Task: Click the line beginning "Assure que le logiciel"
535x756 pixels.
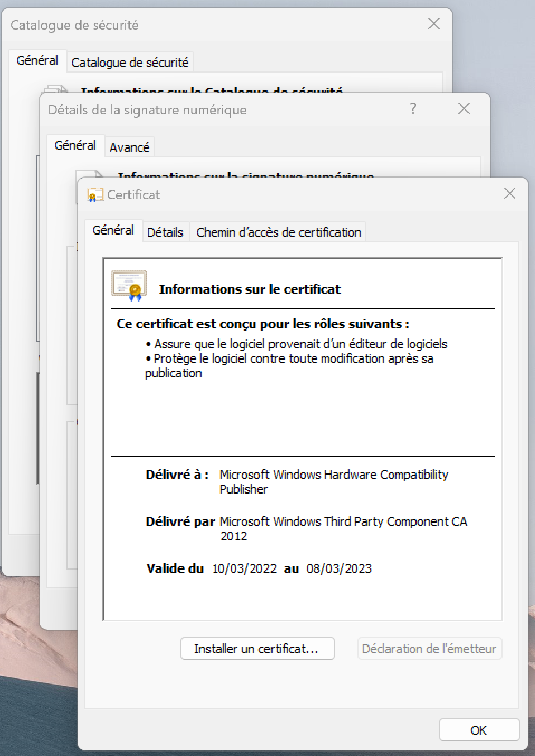Action: coord(297,344)
